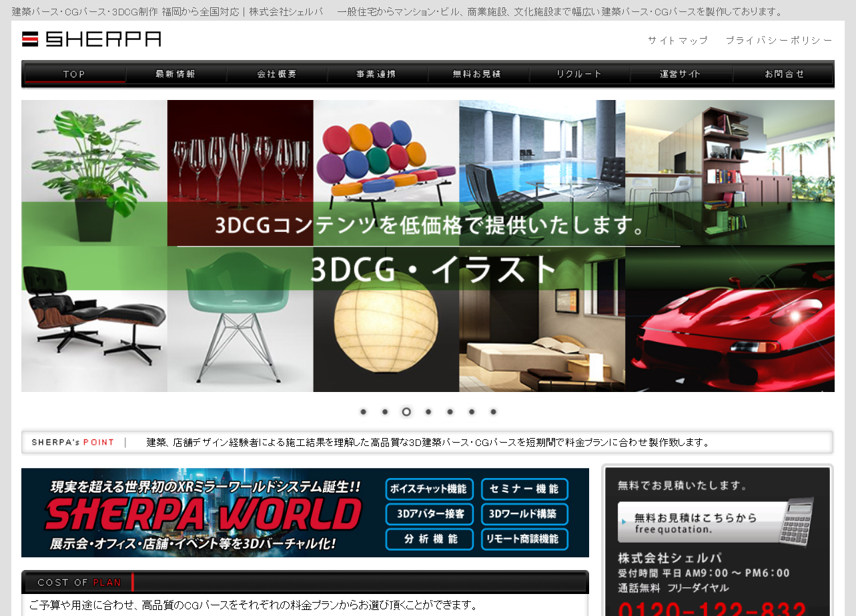Click the 分析機能 badge
The width and height of the screenshot is (856, 616).
429,539
